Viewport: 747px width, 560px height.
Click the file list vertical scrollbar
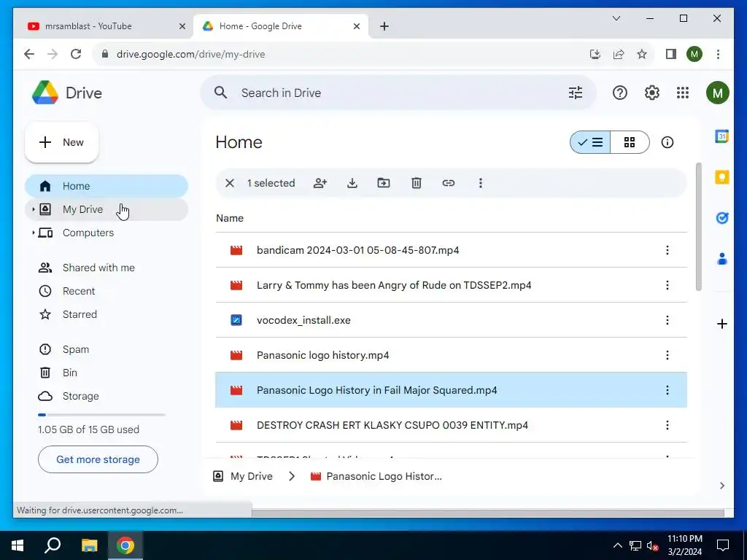[698, 226]
